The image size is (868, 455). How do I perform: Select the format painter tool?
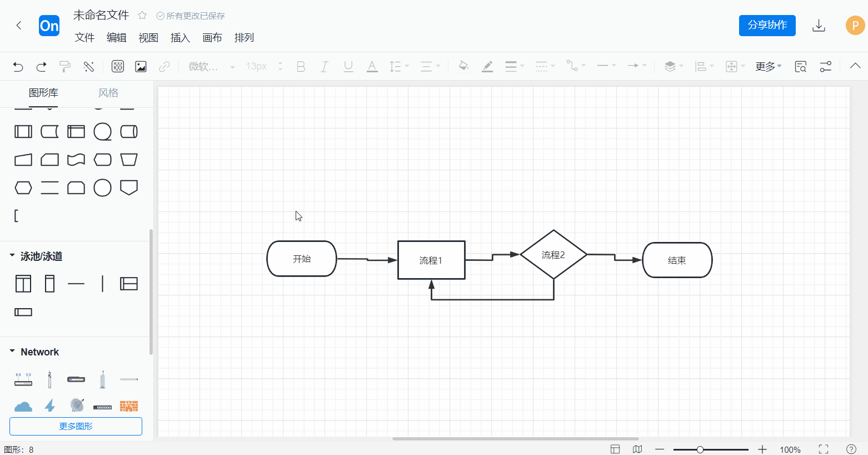pos(65,67)
